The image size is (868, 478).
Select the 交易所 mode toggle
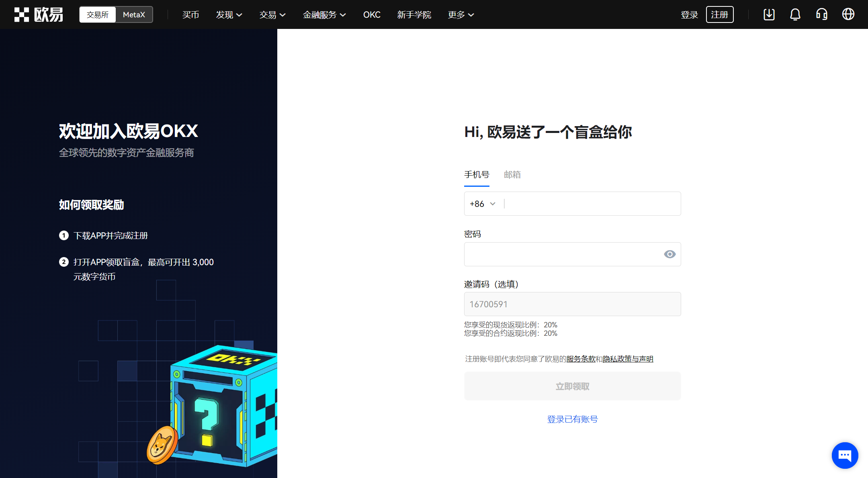(x=98, y=14)
